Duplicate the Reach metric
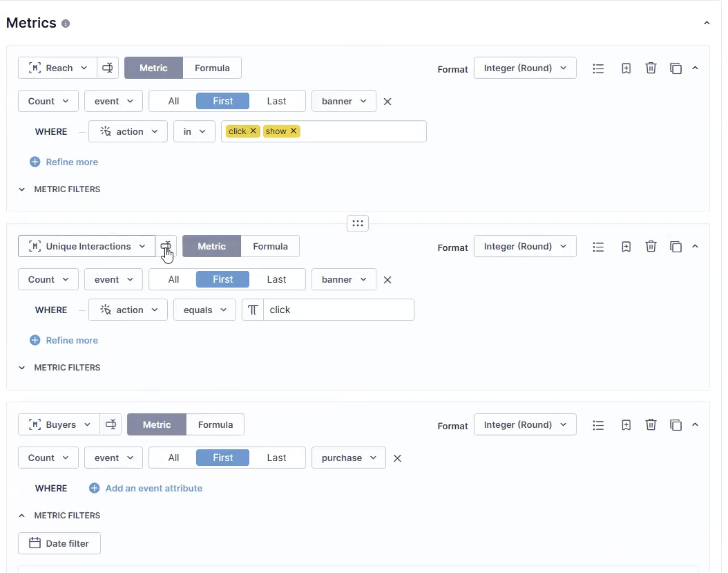 point(676,68)
